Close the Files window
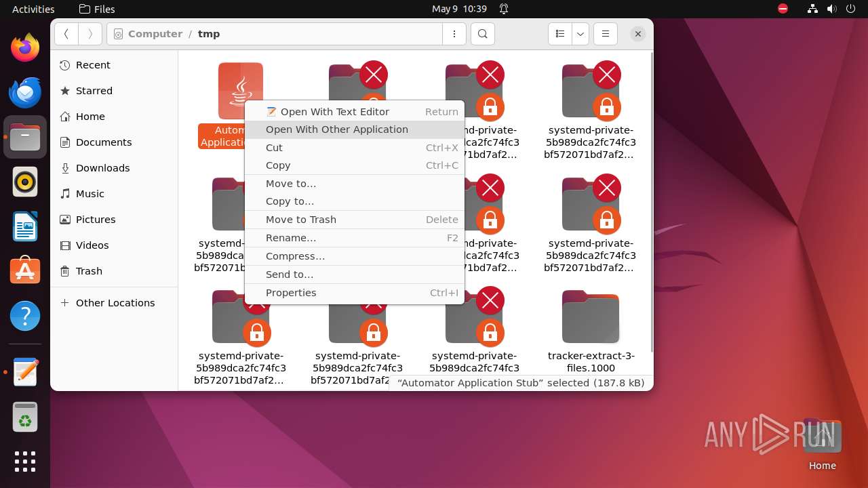 638,34
